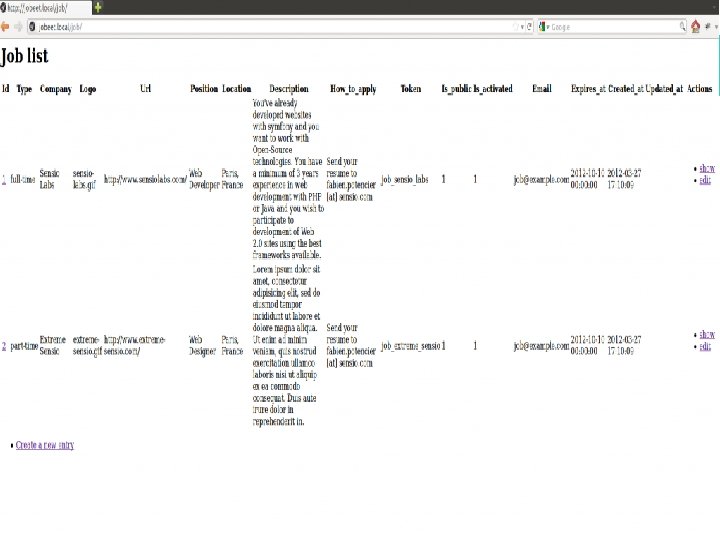720x540 pixels.
Task: Click the Token column header
Action: [411, 89]
